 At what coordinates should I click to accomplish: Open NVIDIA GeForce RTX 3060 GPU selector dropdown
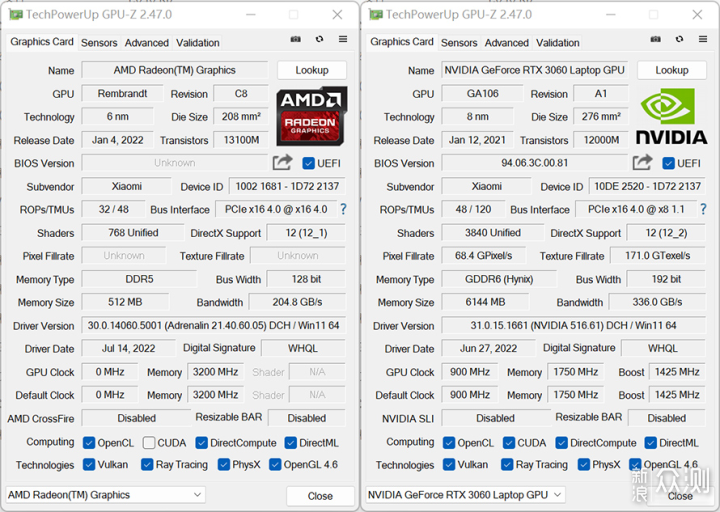click(466, 495)
